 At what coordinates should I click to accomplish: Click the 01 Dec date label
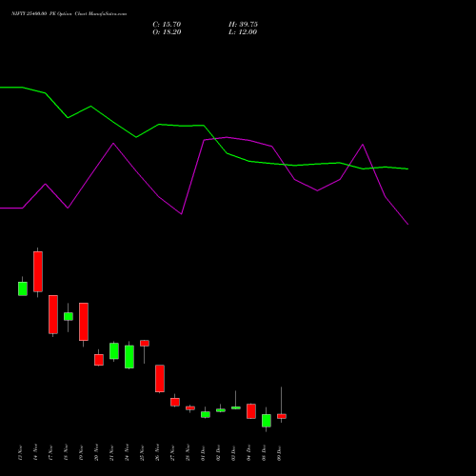[x=204, y=453]
